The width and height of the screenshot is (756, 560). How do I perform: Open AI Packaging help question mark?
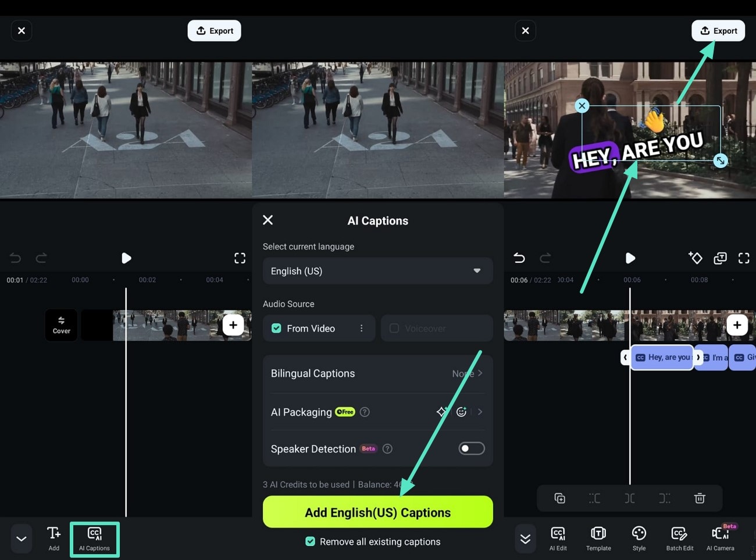[x=365, y=412]
